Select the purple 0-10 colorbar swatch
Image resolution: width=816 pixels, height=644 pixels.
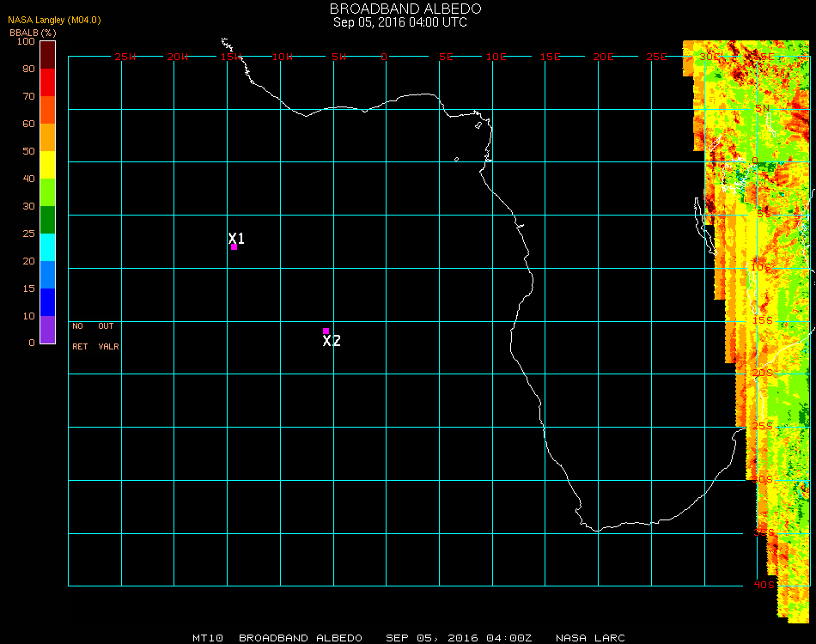click(x=47, y=330)
